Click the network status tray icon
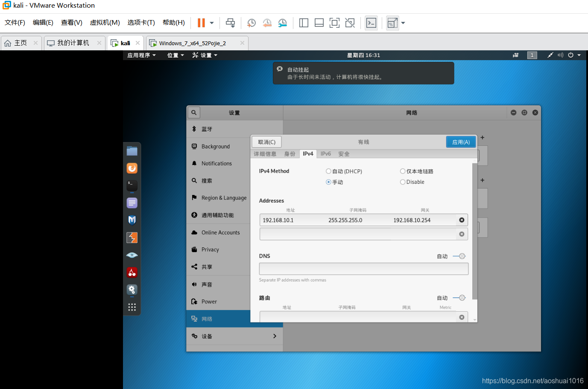This screenshot has height=389, width=588. (550, 55)
